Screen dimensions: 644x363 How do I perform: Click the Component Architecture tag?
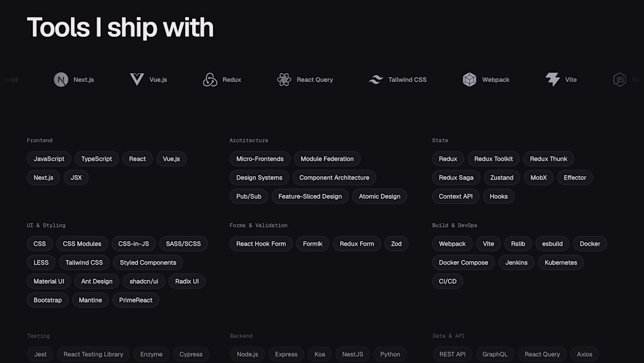pos(334,178)
